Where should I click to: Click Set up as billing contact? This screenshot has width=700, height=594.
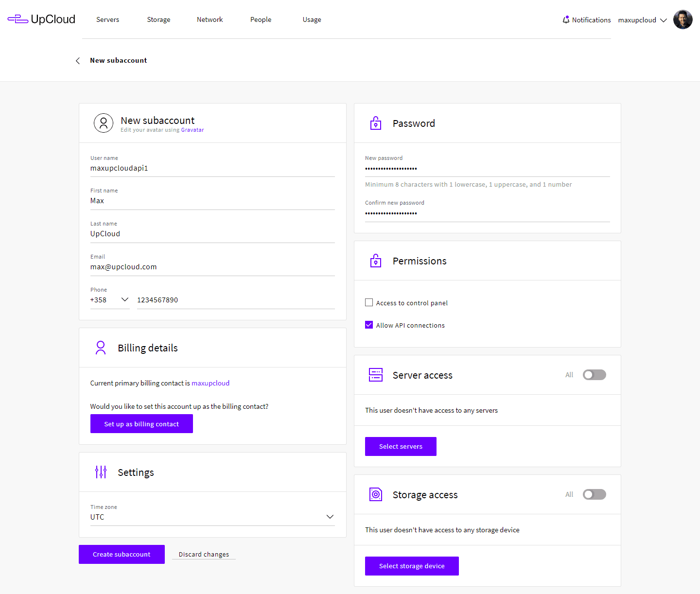(x=141, y=424)
